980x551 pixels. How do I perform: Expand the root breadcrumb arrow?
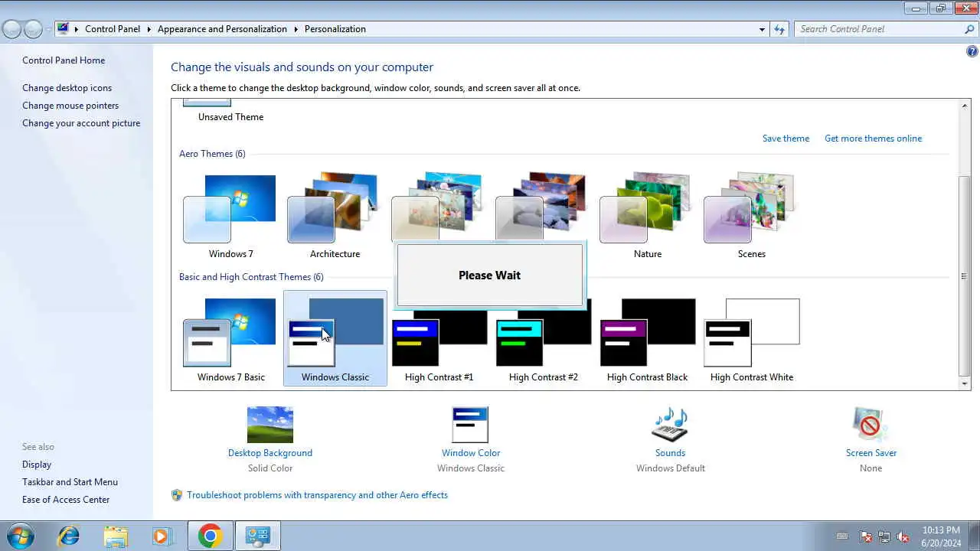(77, 29)
